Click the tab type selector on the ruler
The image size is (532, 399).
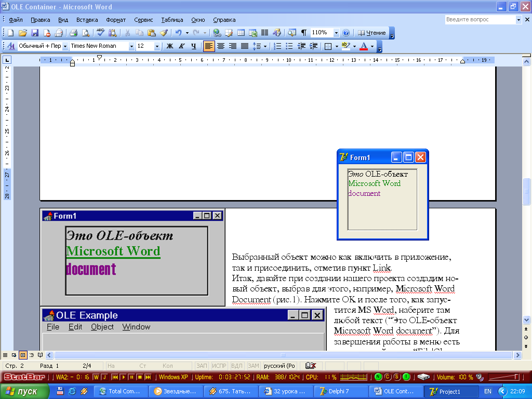click(x=7, y=60)
